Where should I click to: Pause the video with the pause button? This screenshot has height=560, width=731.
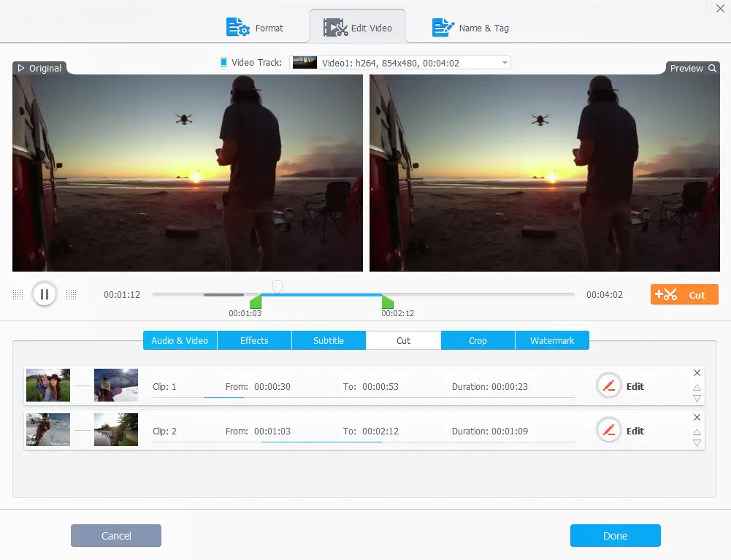click(45, 294)
